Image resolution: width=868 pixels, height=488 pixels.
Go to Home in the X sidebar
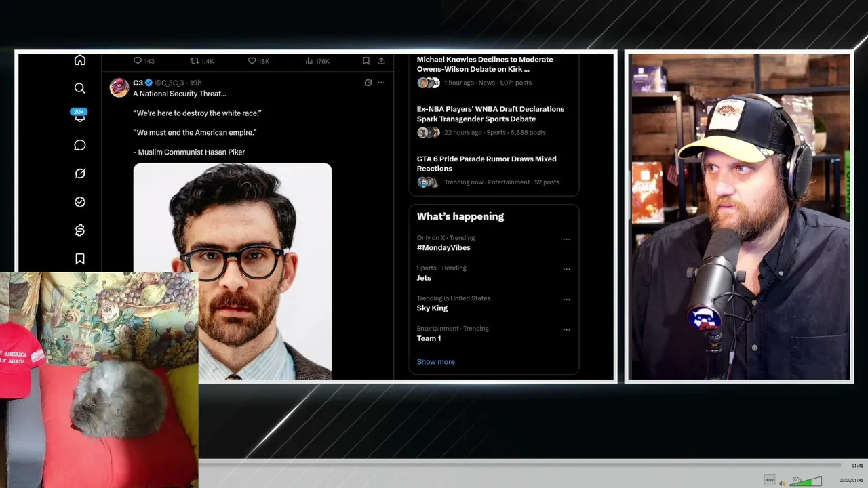(x=80, y=60)
